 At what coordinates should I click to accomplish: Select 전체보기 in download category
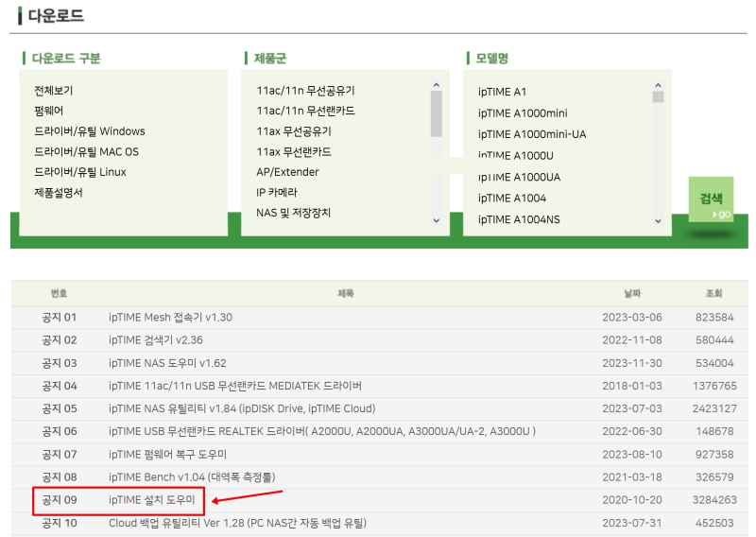point(54,90)
